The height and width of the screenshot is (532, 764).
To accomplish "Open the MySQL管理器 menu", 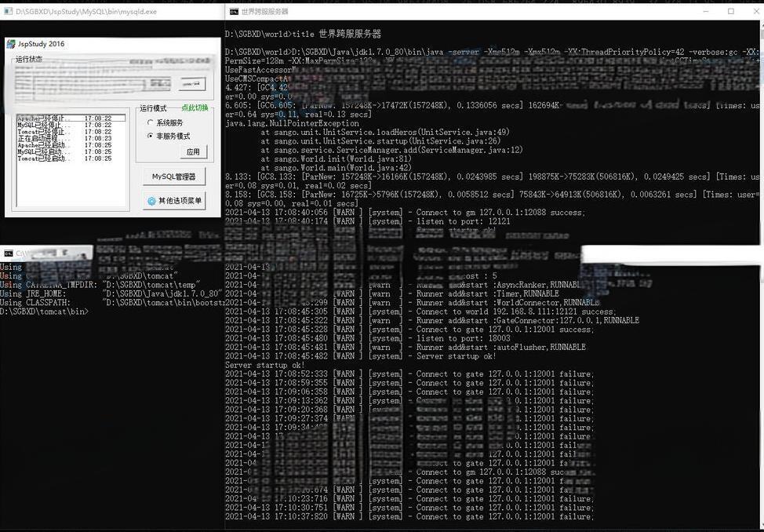I will point(174,177).
